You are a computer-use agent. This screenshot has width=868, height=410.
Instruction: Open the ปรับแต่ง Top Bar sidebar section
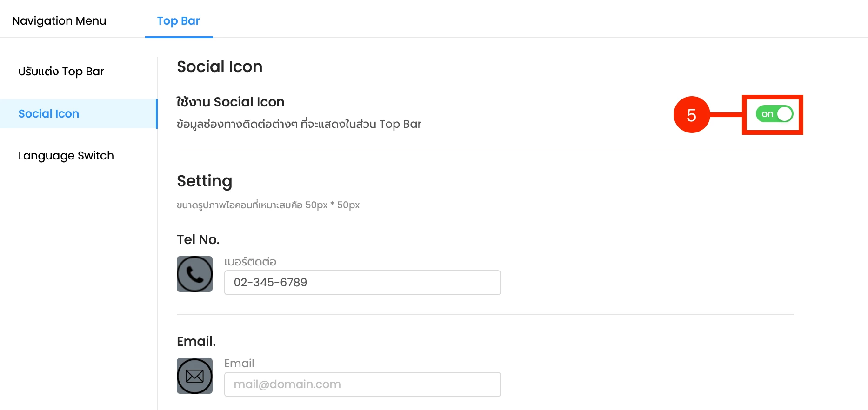pos(61,72)
